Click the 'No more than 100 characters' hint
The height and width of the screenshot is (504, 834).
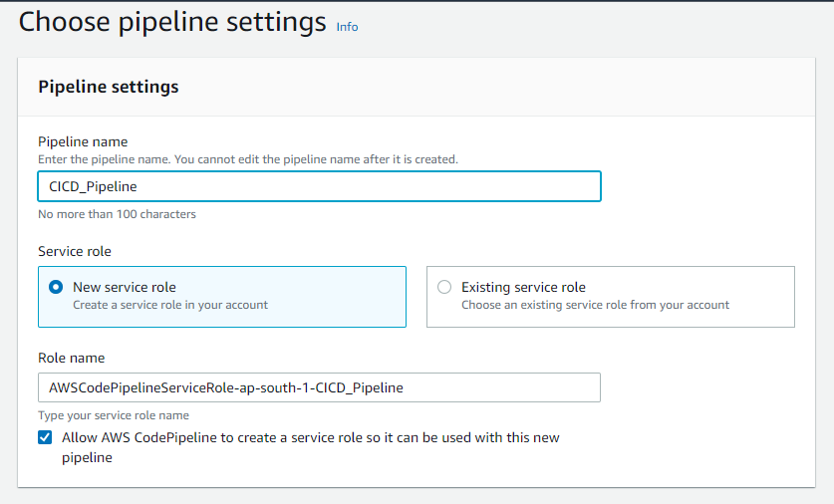[x=117, y=214]
